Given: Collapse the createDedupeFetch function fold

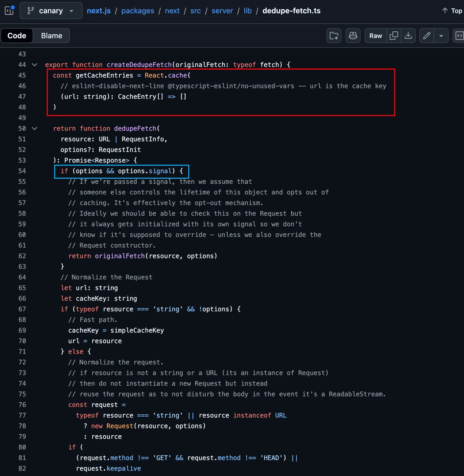Looking at the screenshot, I should (34, 65).
